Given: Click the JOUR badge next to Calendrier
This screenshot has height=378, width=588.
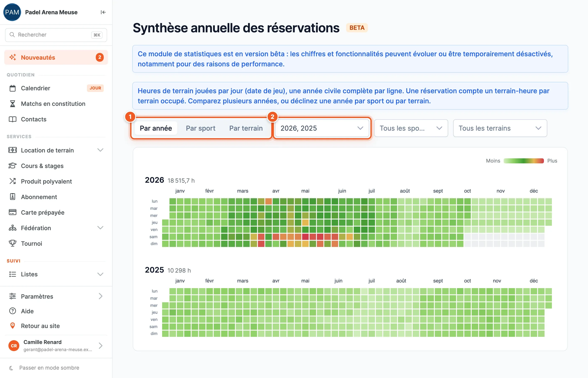Looking at the screenshot, I should click(x=95, y=88).
